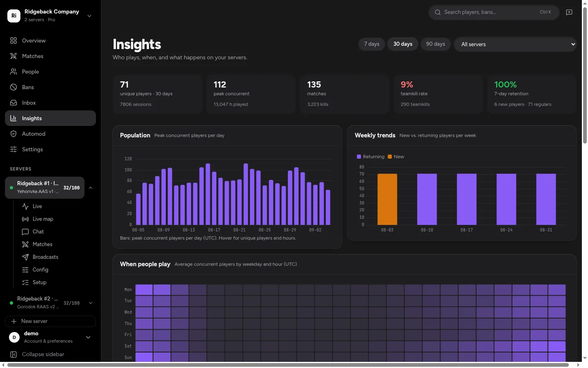Click the Collapse sidebar button
Image resolution: width=588 pixels, height=368 pixels.
50,355
